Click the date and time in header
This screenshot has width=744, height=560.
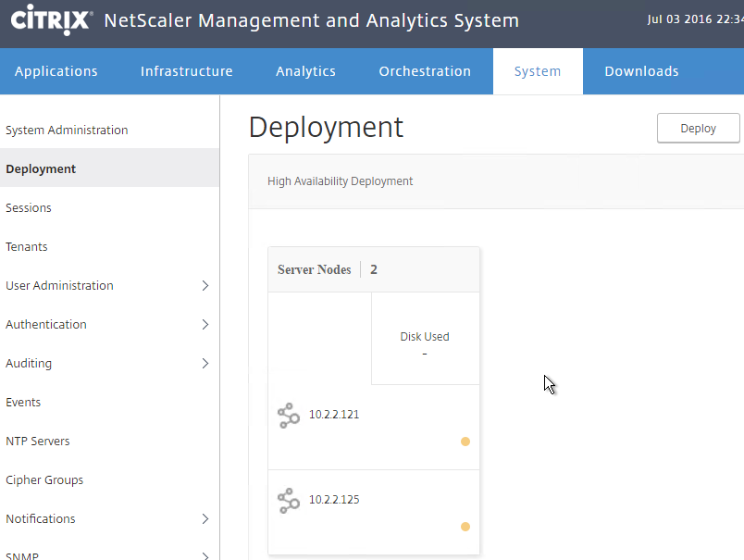click(x=696, y=19)
